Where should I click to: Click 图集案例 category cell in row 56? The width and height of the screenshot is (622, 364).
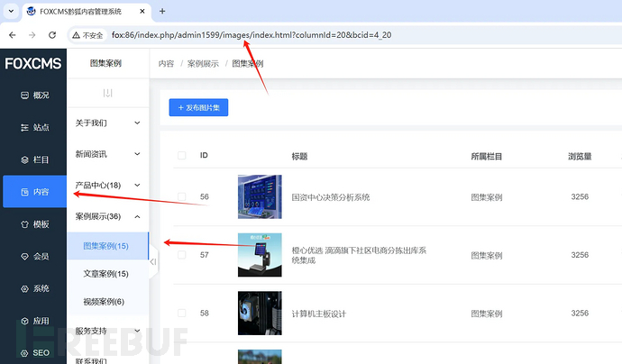487,197
